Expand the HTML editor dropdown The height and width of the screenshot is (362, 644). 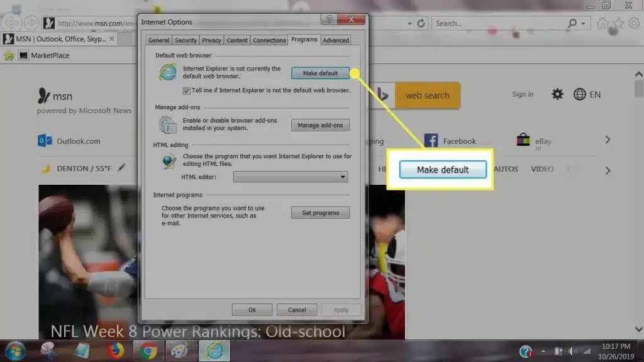coord(343,177)
